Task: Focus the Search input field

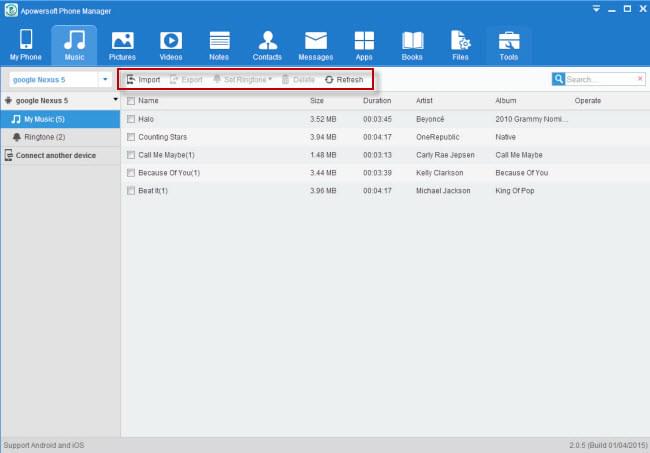Action: coord(600,79)
